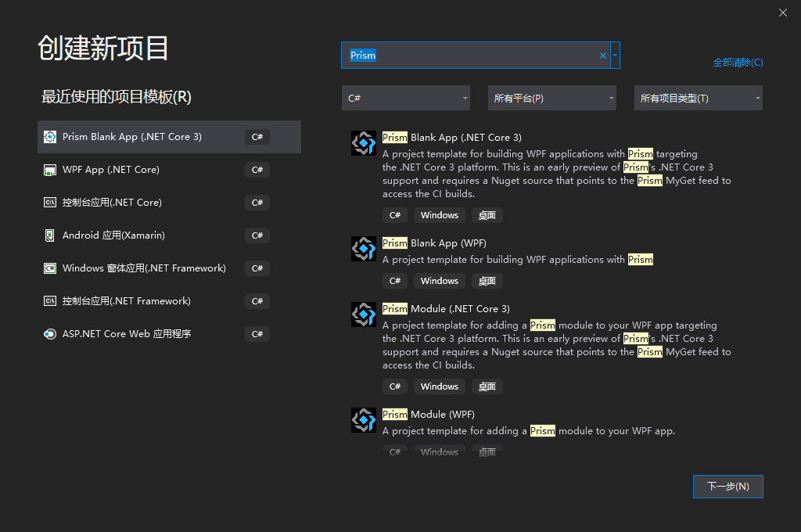The width and height of the screenshot is (801, 532).
Task: Select the Prism Module (WPF) result title
Action: [x=429, y=415]
